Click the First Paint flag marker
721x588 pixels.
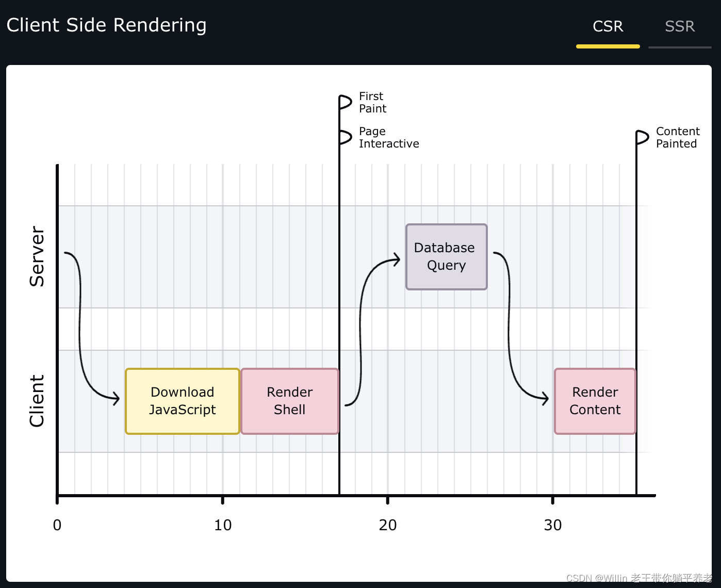(x=346, y=102)
